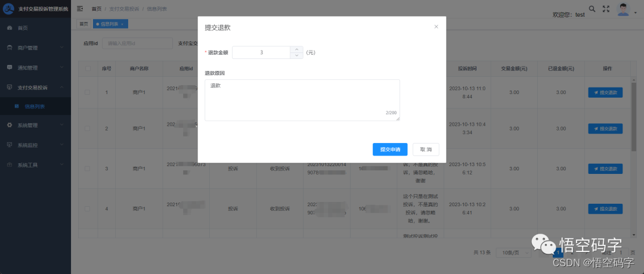Click the 系统工具 sidebar icon

pos(10,165)
